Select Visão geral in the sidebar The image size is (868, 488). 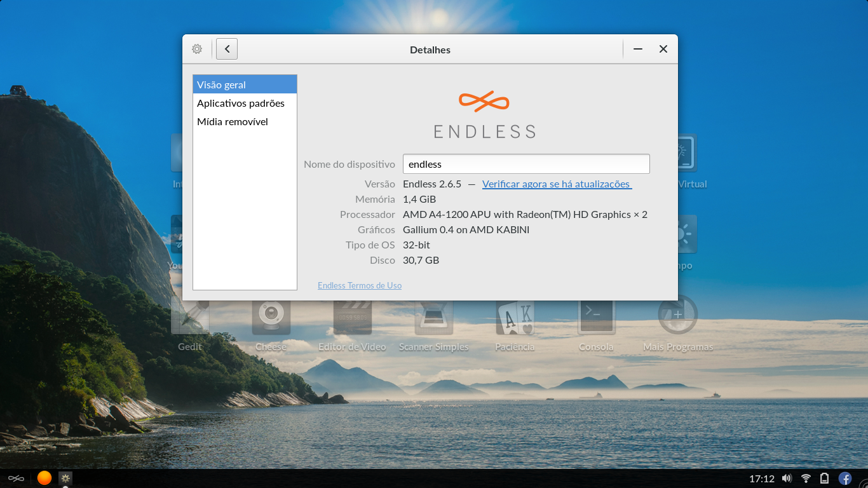tap(245, 85)
